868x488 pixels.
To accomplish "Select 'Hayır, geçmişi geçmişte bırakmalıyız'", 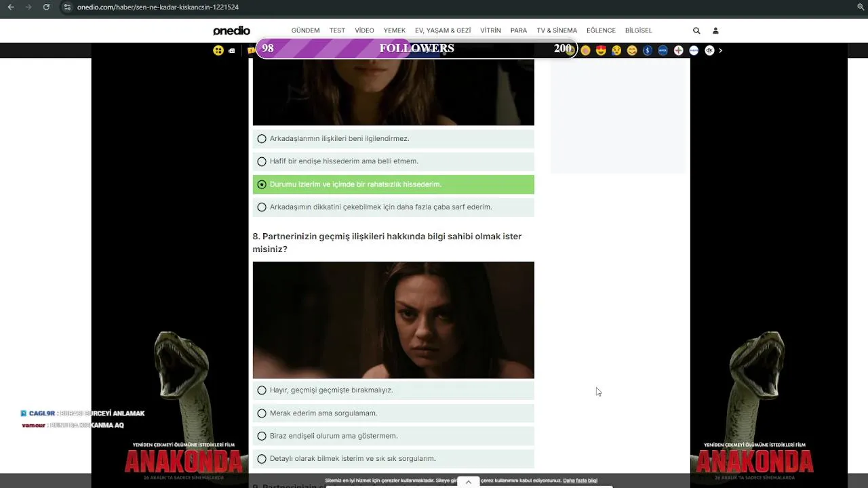I will [393, 390].
